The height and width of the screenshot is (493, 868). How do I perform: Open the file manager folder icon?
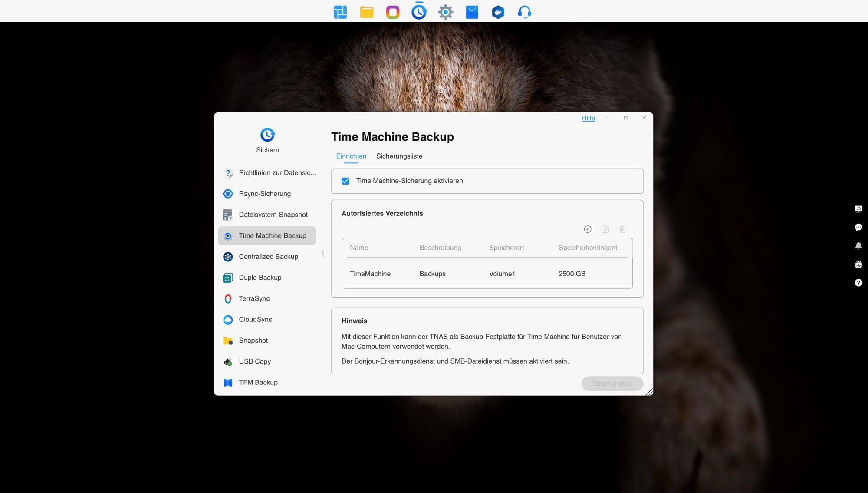367,12
